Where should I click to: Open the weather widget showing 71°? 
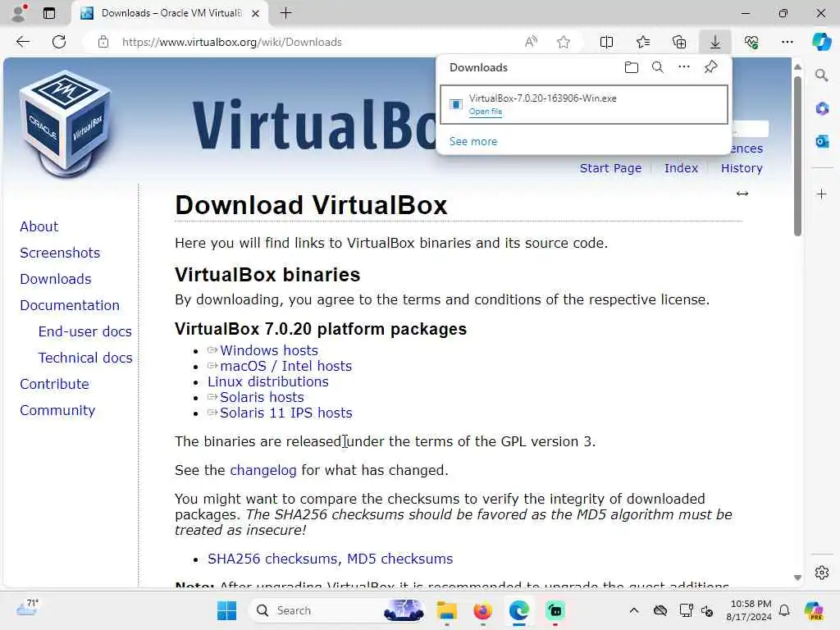tap(26, 608)
